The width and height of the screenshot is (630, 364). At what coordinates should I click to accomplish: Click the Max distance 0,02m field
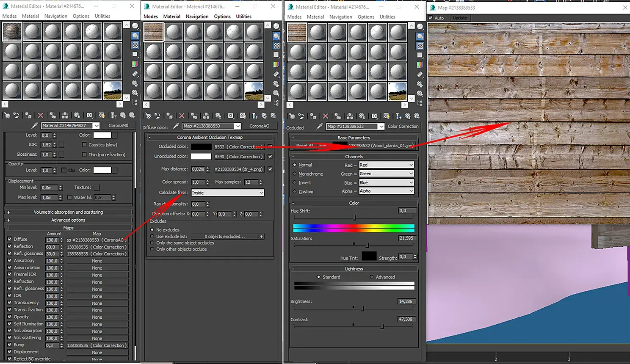pyautogui.click(x=198, y=169)
